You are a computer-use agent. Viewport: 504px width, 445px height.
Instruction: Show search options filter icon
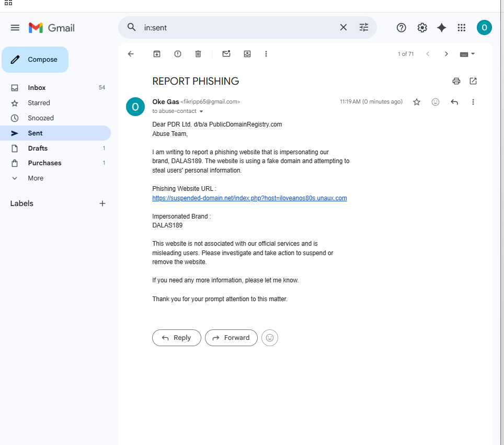364,27
